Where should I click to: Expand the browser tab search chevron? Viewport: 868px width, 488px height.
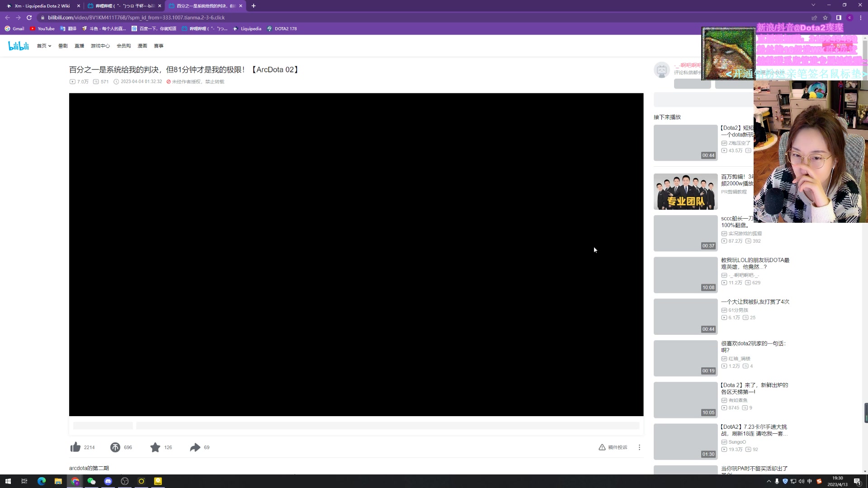(813, 5)
